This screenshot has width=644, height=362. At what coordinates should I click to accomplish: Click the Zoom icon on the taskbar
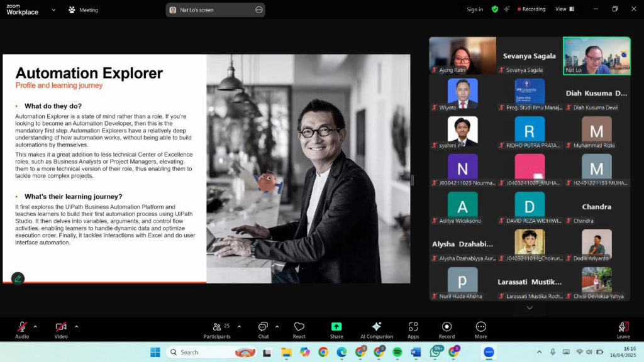[x=489, y=352]
